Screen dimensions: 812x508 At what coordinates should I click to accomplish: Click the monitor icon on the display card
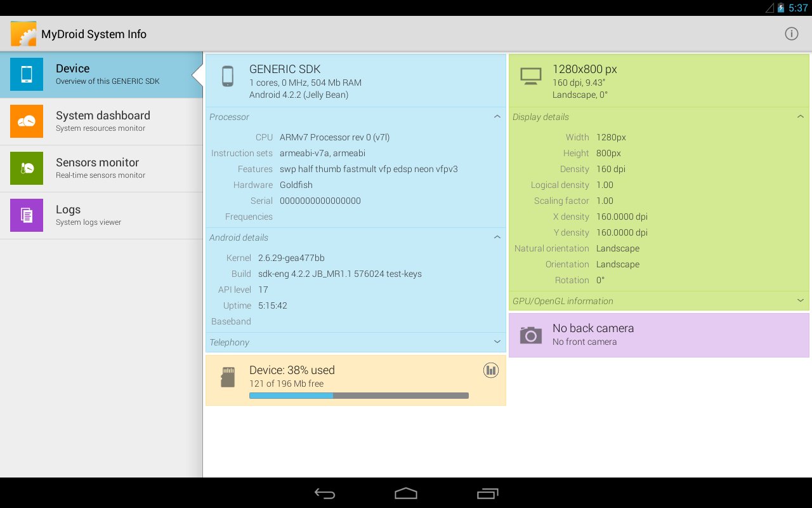click(x=530, y=76)
